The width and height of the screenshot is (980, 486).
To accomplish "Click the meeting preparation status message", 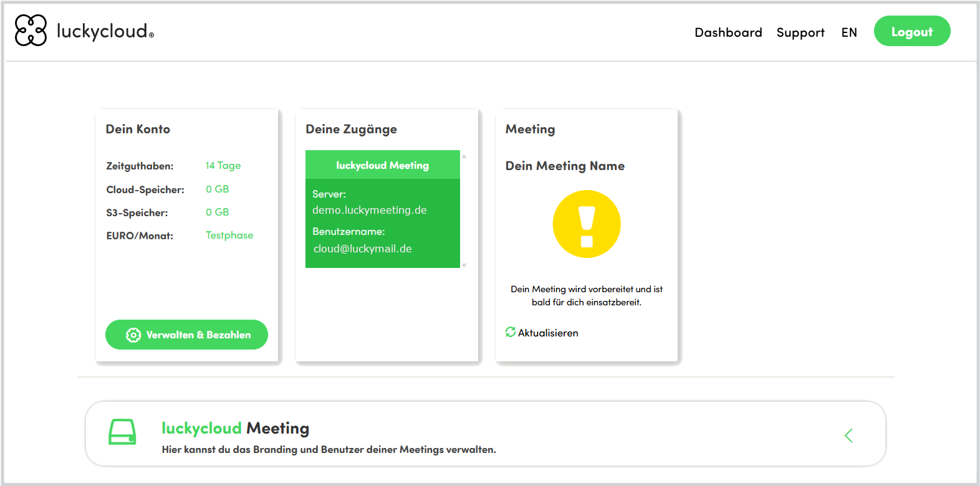I will pyautogui.click(x=587, y=295).
